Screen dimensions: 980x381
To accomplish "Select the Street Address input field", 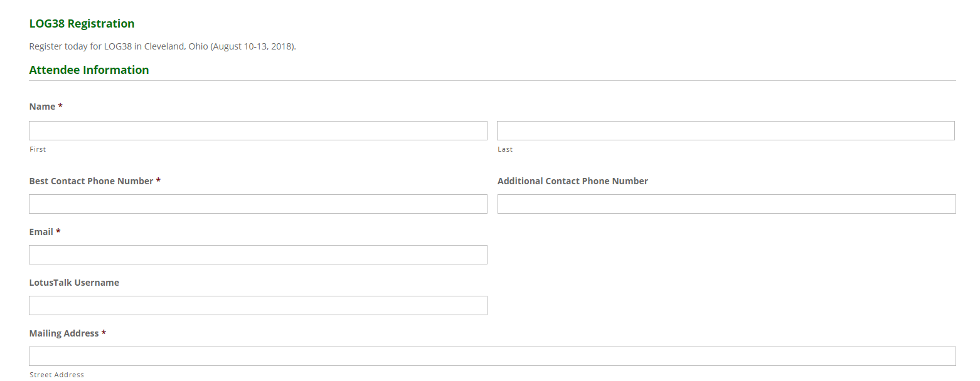I will pos(493,356).
